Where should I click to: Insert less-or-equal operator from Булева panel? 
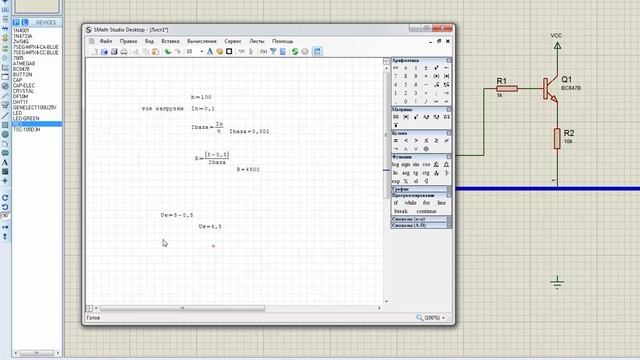tap(426, 141)
